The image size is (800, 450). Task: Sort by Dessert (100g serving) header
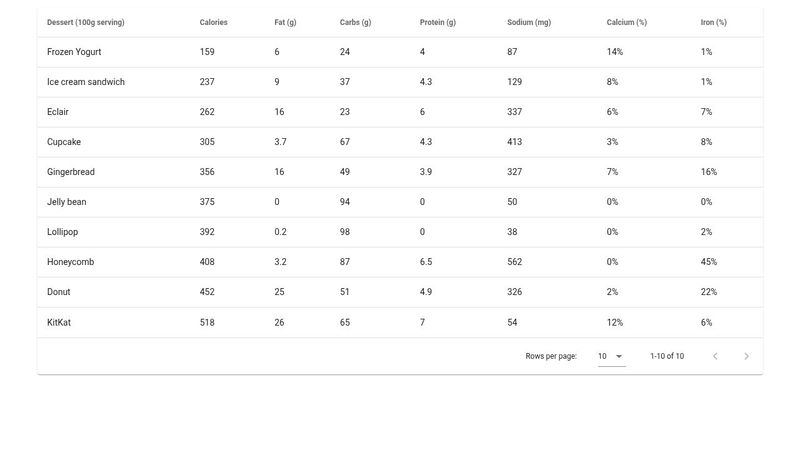[x=86, y=22]
